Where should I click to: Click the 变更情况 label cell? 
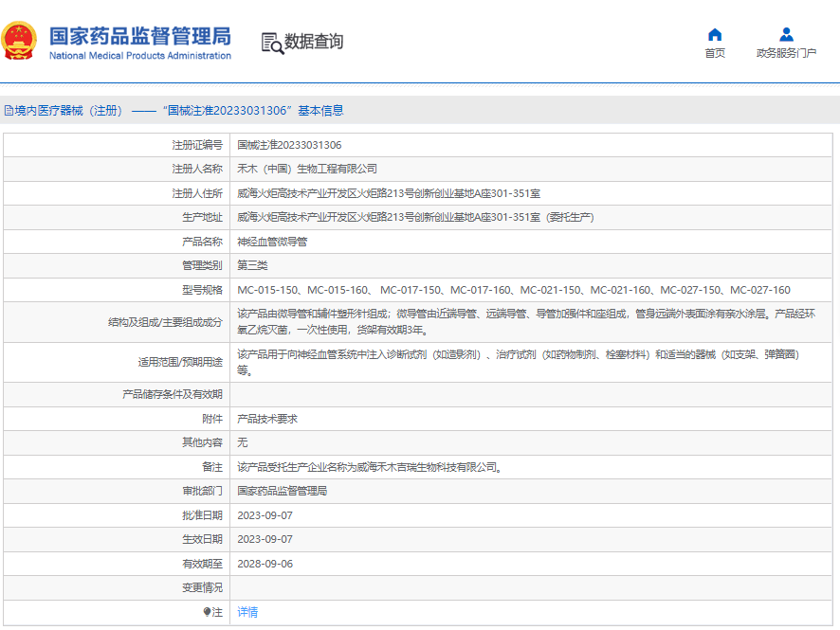click(117, 587)
